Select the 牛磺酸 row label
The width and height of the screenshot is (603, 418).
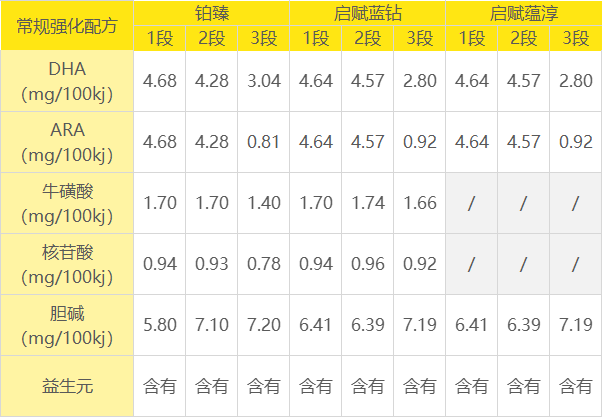(67, 203)
